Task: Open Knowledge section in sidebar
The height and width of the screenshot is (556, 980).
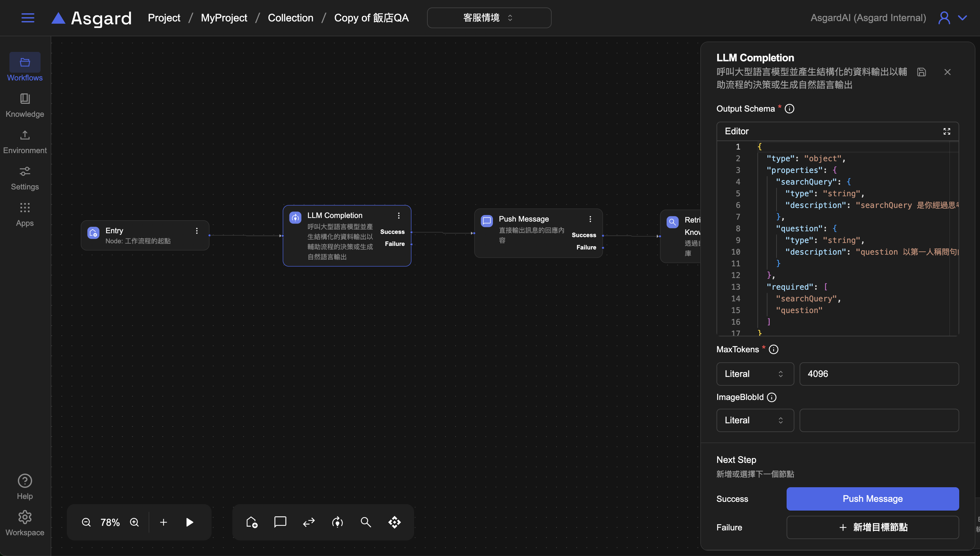Action: click(x=25, y=105)
